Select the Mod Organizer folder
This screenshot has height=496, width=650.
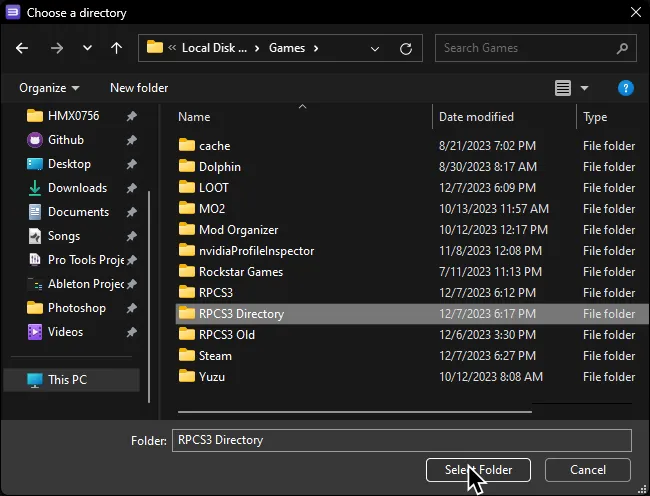(412, 230)
